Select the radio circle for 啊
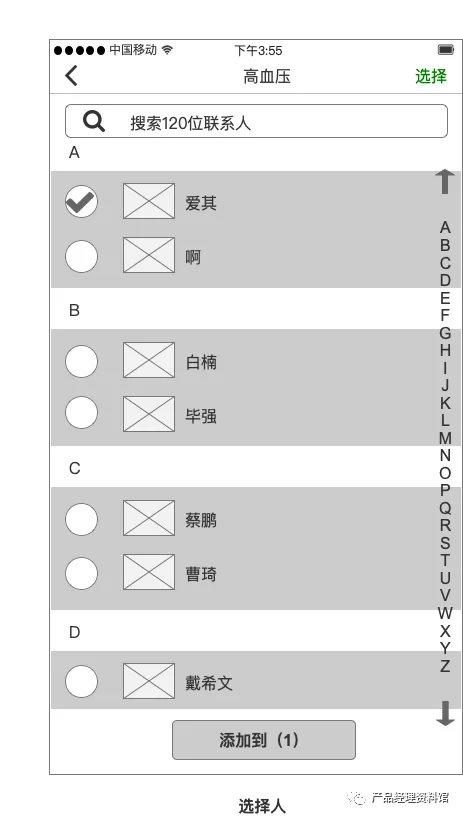This screenshot has width=463, height=818. [81, 256]
